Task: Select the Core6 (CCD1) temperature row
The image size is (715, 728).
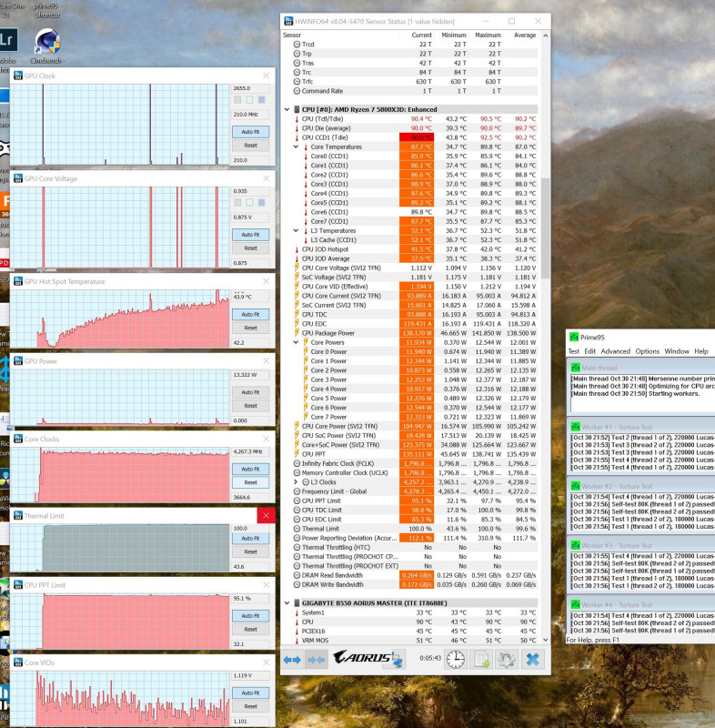Action: point(410,212)
